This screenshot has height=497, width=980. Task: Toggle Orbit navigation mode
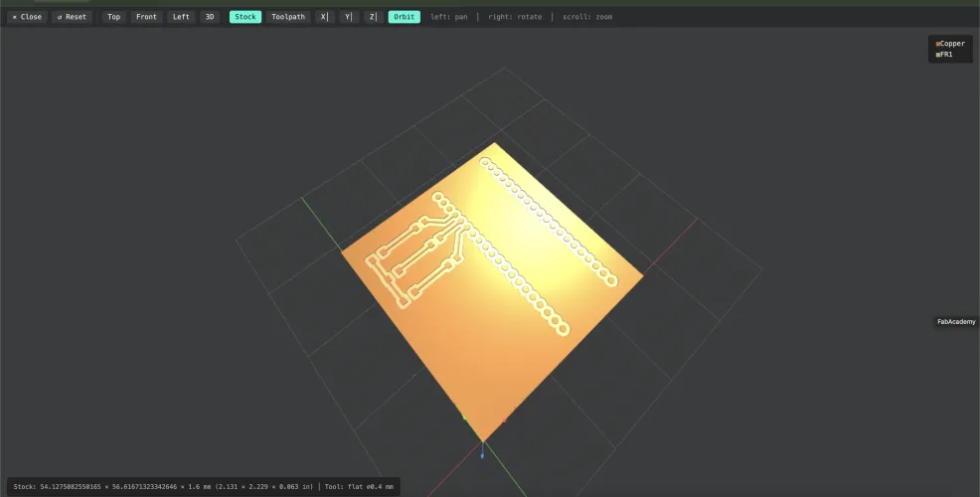(x=404, y=17)
